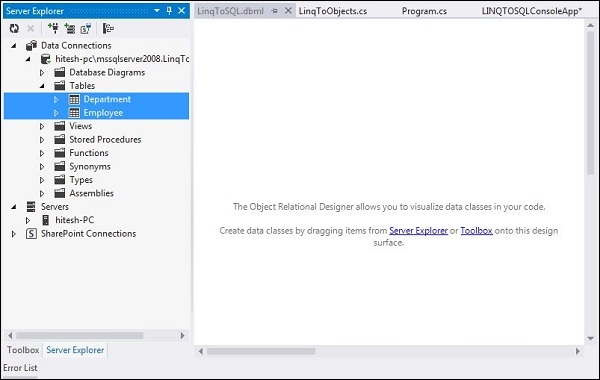600x380 pixels.
Task: Click the Assemblies folder icon
Action: (59, 193)
